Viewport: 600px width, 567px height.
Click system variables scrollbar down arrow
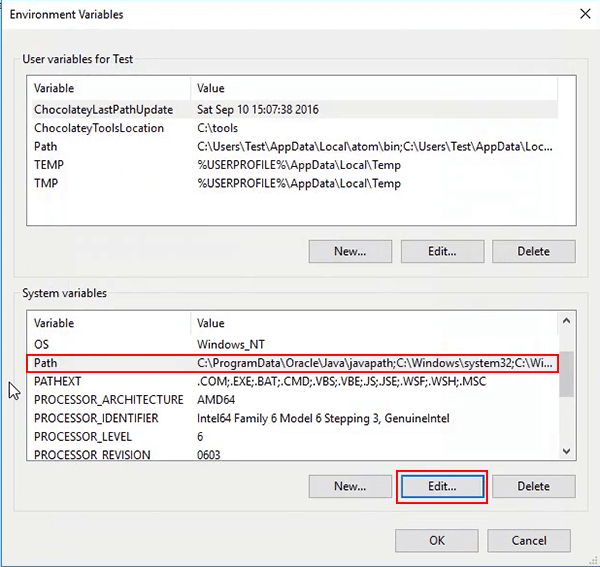[x=566, y=451]
